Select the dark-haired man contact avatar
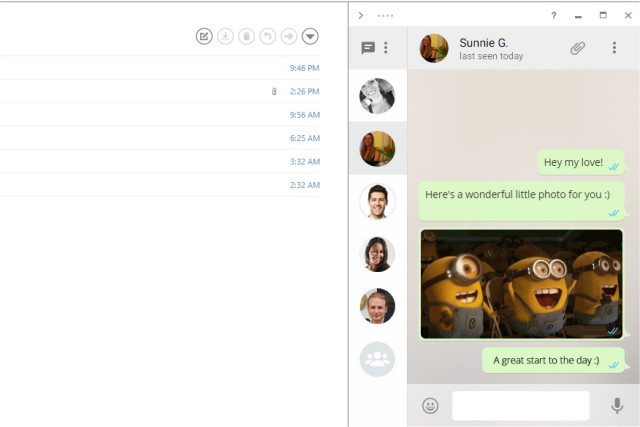Image resolution: width=640 pixels, height=427 pixels. point(377,201)
